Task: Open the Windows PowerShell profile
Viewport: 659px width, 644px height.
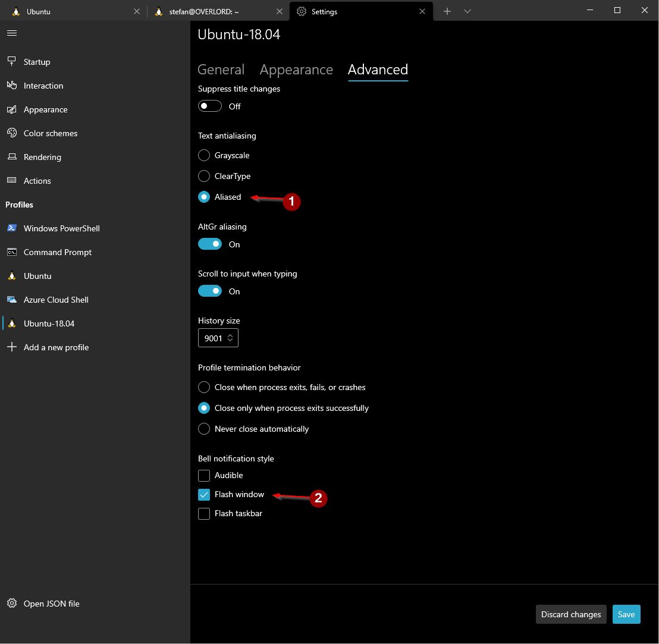Action: (x=95, y=228)
